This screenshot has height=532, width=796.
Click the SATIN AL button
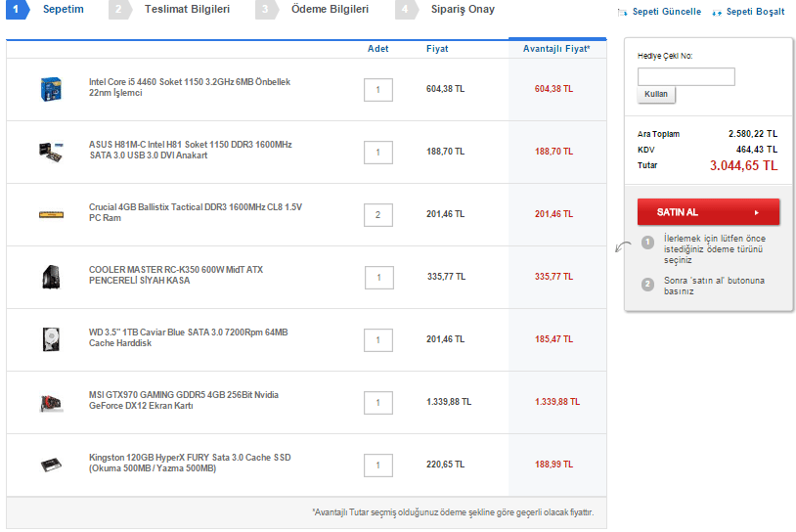tap(708, 211)
